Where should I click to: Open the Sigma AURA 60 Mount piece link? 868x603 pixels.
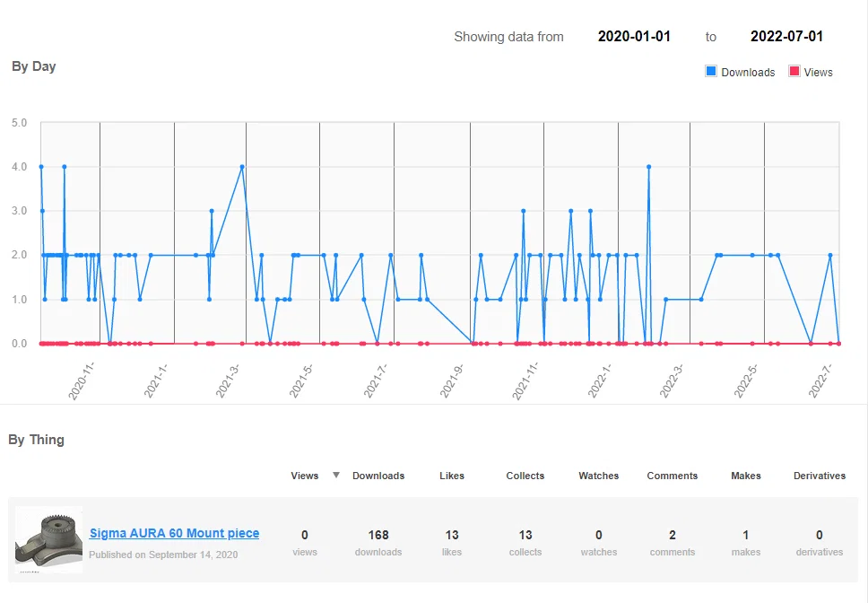point(174,533)
